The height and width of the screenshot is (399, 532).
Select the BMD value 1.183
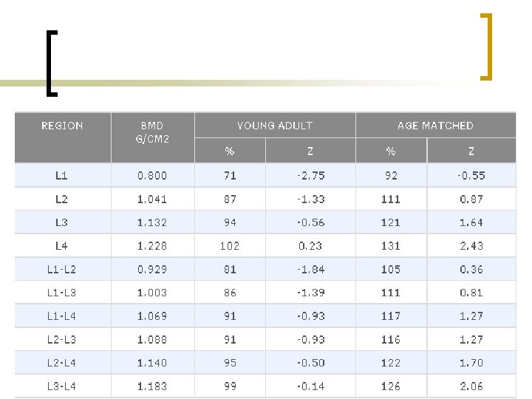[x=152, y=386]
